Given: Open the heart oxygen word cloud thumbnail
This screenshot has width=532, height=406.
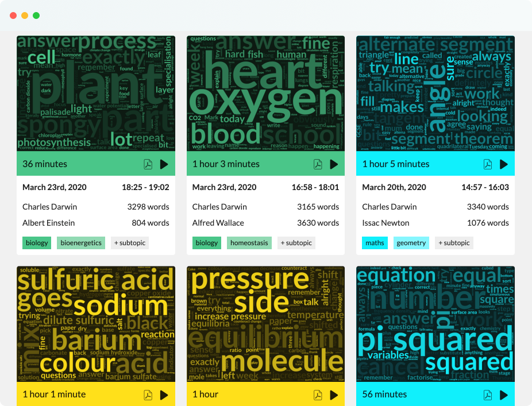Looking at the screenshot, I should point(265,93).
